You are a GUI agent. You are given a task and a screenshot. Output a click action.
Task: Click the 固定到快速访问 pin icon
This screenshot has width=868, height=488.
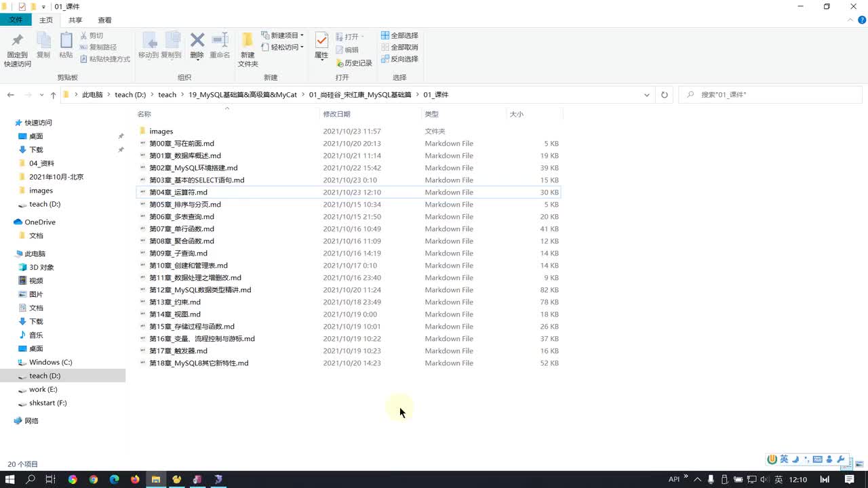(x=17, y=41)
